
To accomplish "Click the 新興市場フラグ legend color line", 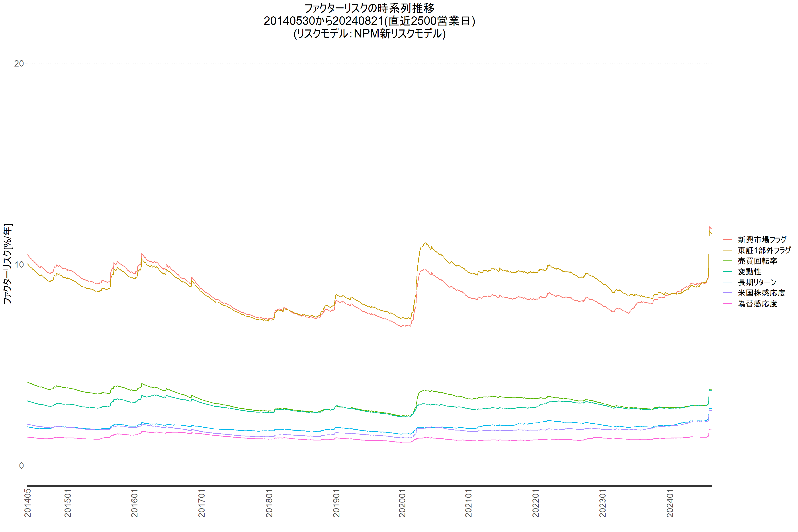I will [728, 240].
